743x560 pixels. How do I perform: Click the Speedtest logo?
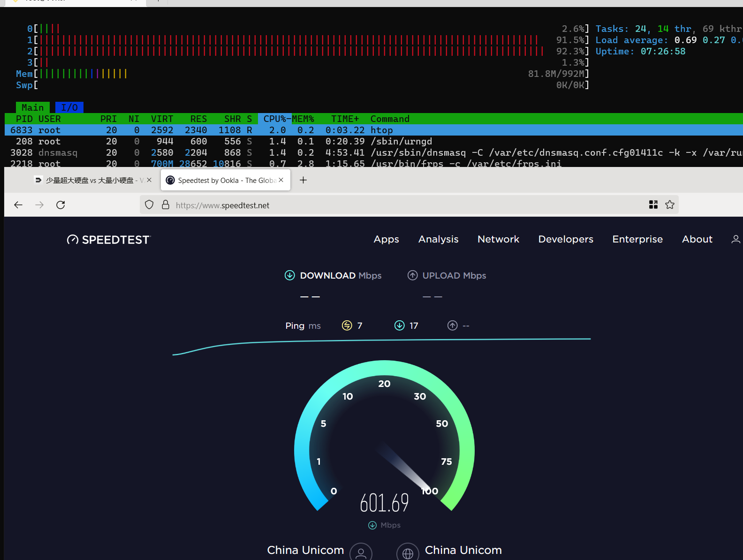[108, 240]
